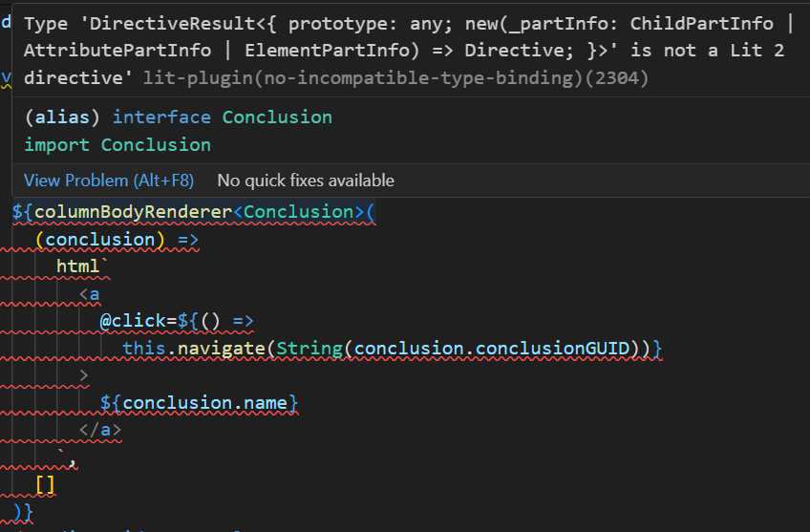The height and width of the screenshot is (532, 810).
Task: Click the 'this' keyword before navigate
Action: (x=144, y=349)
